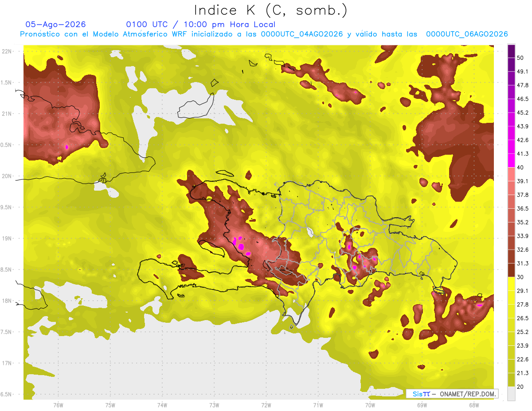Click the colorbar value '27.8'

coord(522,305)
